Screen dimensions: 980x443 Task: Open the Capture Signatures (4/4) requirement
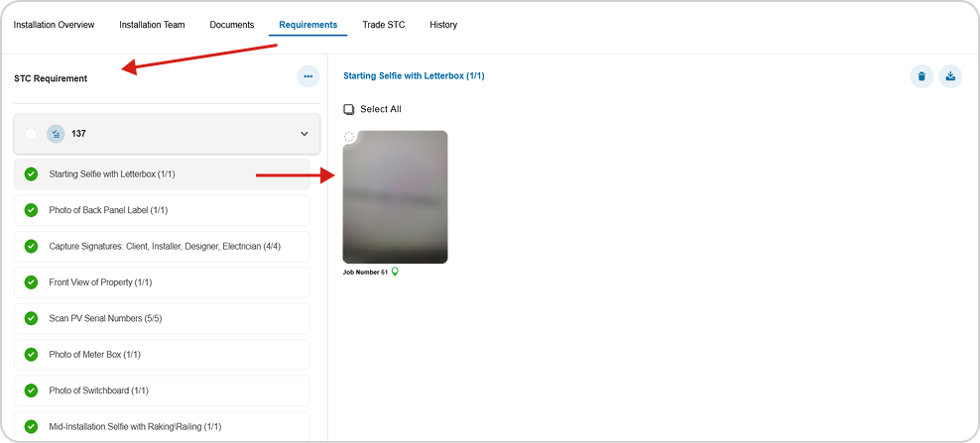[x=162, y=246]
